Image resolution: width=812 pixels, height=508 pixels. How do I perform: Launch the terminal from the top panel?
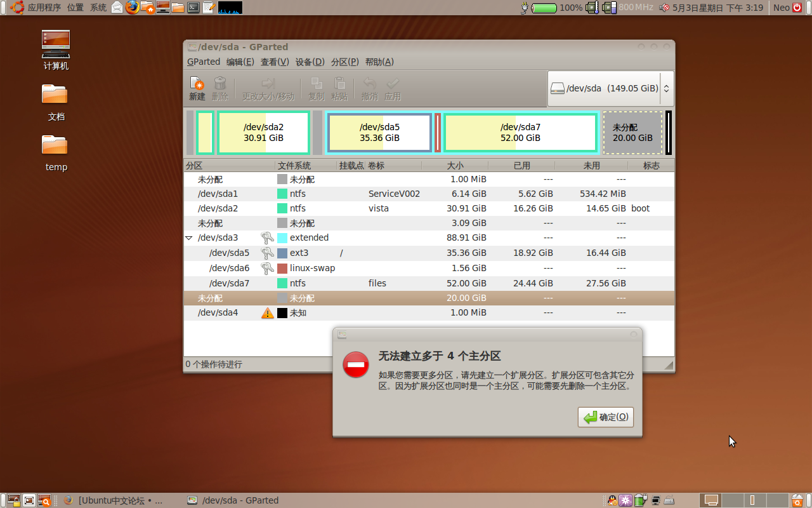(193, 8)
